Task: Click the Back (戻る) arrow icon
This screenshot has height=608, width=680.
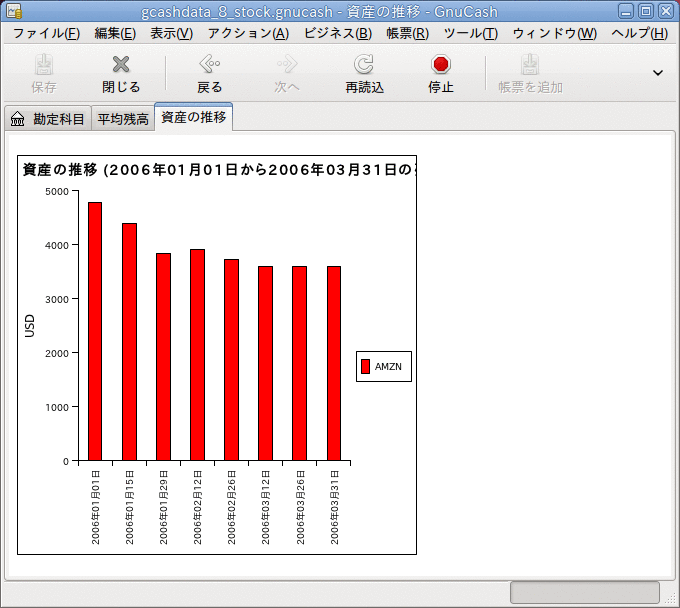Action: click(210, 66)
